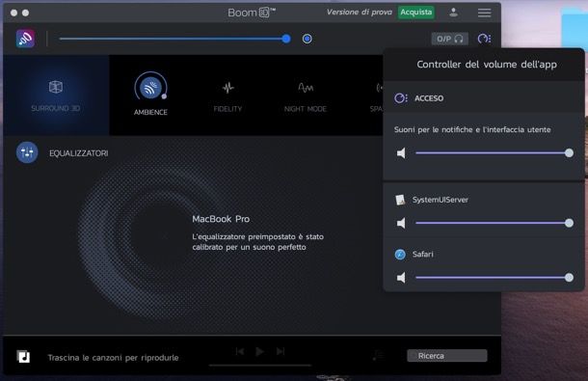The image size is (588, 381).
Task: Click the playback progress bar
Action: point(260,365)
